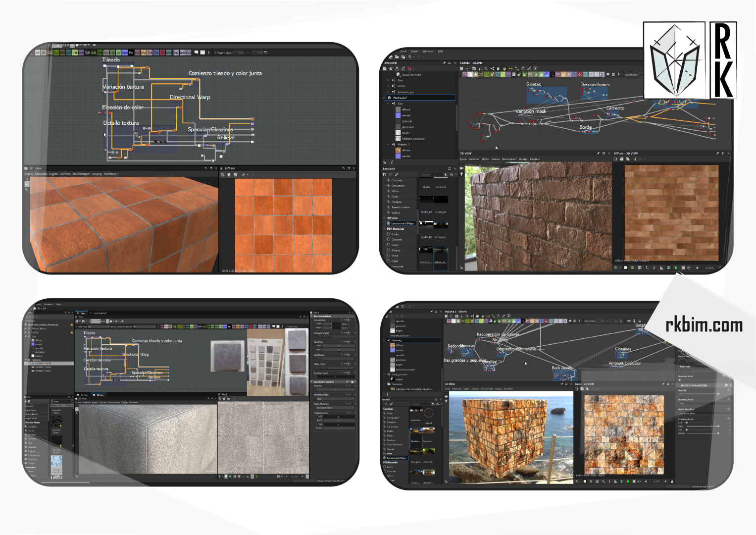Collapse the PBR Materials category in the Library

click(x=384, y=229)
